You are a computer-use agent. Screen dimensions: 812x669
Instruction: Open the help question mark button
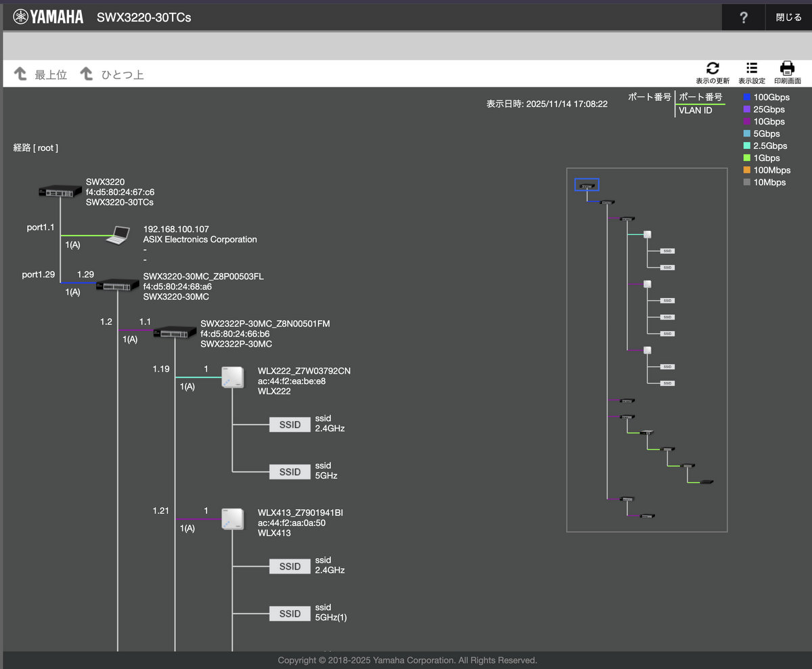[x=743, y=18]
